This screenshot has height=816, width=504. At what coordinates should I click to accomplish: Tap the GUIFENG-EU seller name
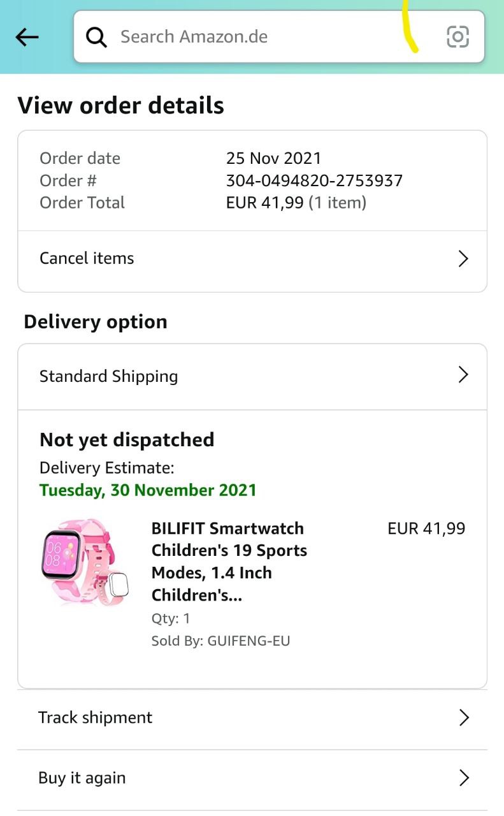pos(248,641)
